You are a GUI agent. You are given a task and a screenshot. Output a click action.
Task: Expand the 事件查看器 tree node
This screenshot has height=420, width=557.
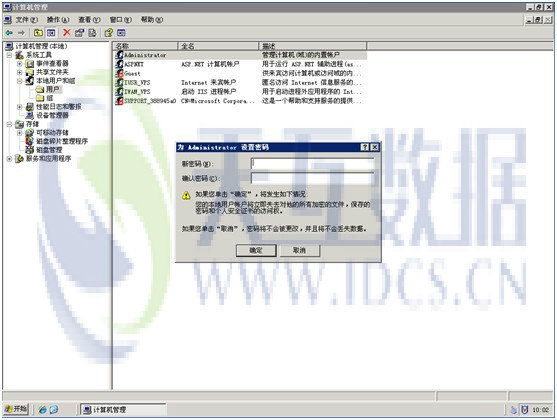click(20, 64)
